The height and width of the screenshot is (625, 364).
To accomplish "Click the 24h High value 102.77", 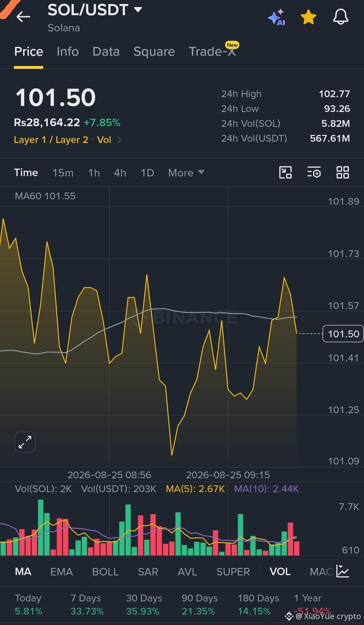I will pos(334,94).
